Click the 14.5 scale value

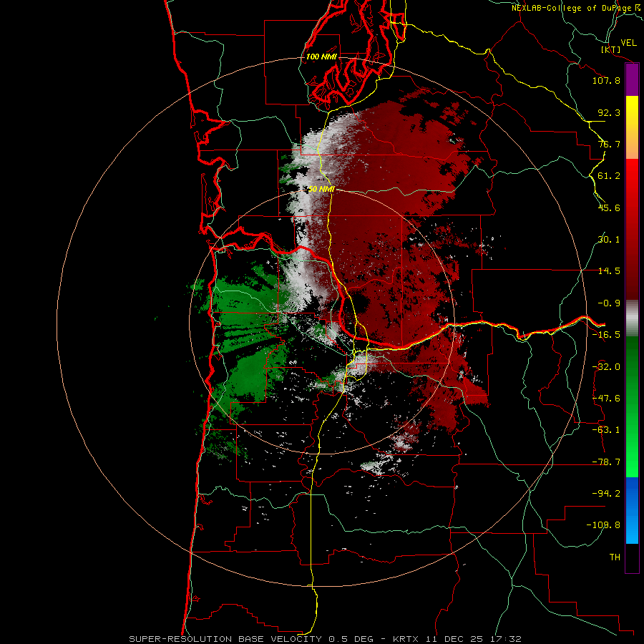(x=609, y=271)
